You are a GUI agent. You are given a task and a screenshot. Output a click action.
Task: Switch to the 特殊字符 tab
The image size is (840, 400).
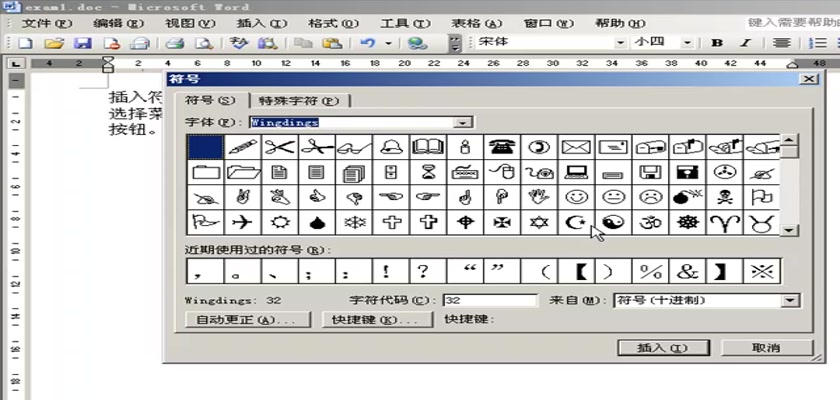(299, 100)
